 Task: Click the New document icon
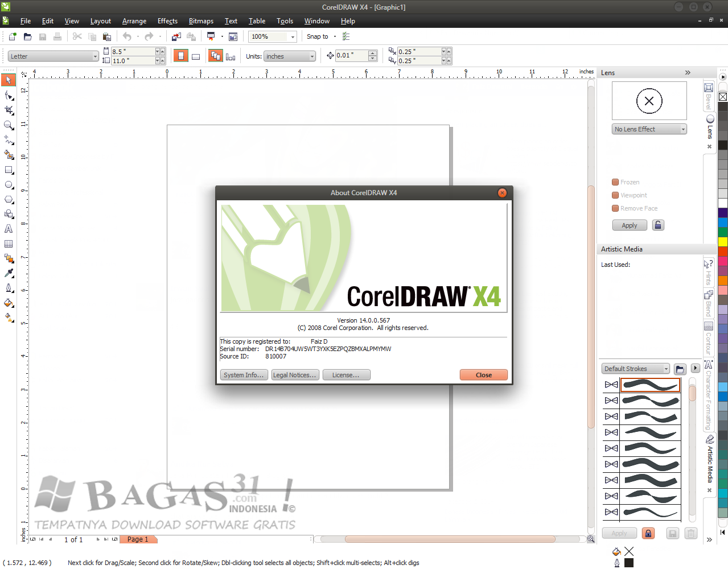pyautogui.click(x=13, y=36)
